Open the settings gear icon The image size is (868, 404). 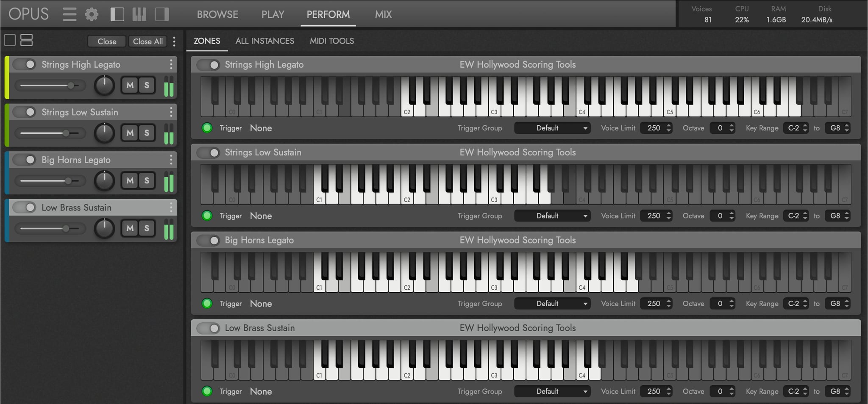pyautogui.click(x=92, y=14)
